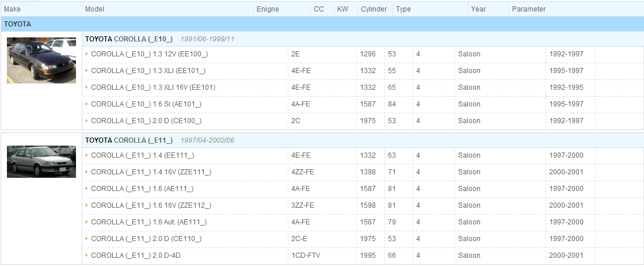
Task: Click the orange arrow beside 1.6 Aut. (AE111_)
Action: pos(87,222)
